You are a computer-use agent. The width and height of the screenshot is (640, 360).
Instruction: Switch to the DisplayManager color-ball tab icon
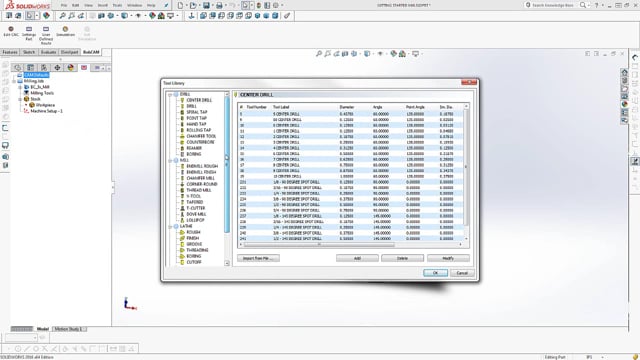[71, 67]
